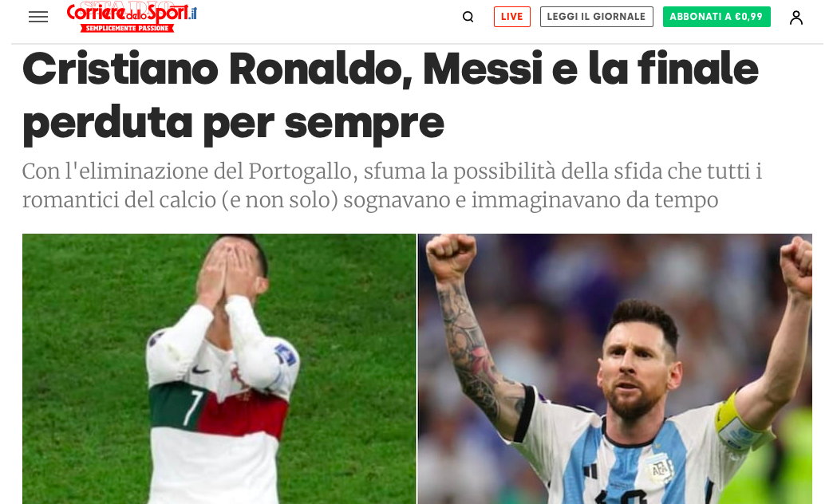The width and height of the screenshot is (833, 504).
Task: Click Messi's tattooed raised arm
Action: (473, 340)
